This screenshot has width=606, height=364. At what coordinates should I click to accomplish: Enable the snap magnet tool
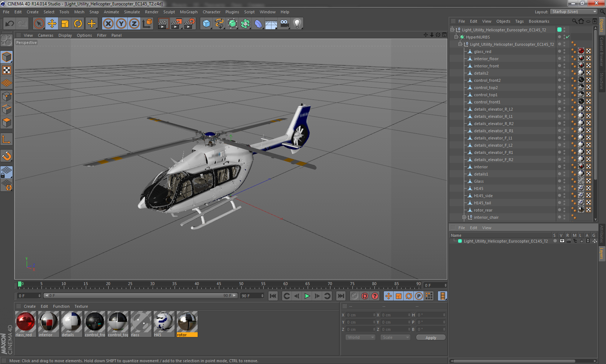(6, 156)
